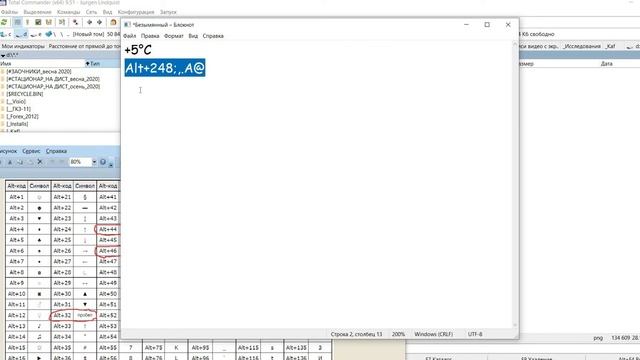
Task: Click into the 80% zoom field
Action: [x=80, y=162]
